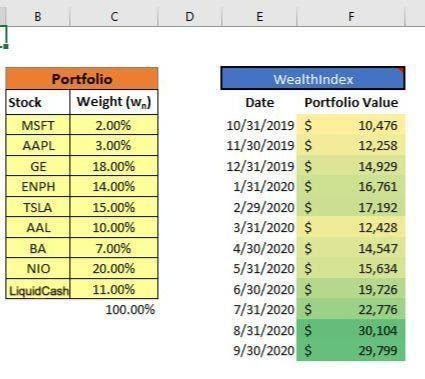Screen dimensions: 425x379
Task: Select the 9/30/2020 date cell
Action: tap(263, 351)
